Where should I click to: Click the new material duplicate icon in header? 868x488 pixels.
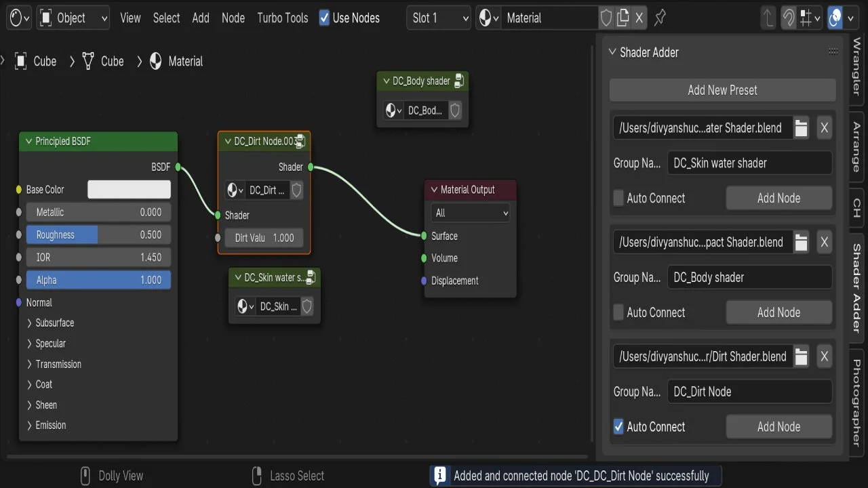[x=623, y=18]
